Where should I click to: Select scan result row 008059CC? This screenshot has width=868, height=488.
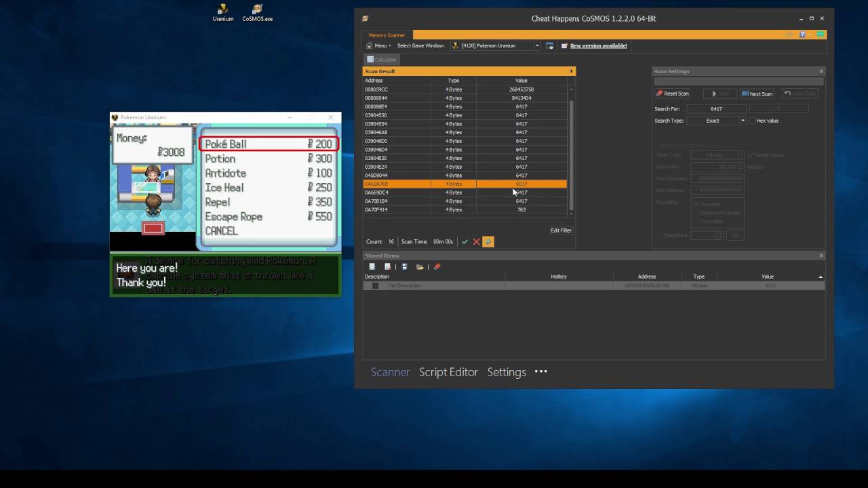(465, 89)
